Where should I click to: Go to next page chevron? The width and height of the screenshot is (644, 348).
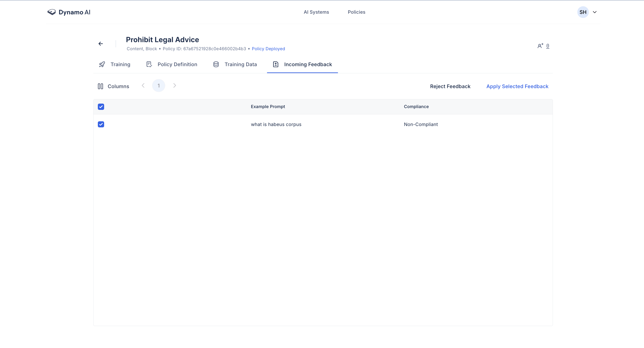pos(175,85)
